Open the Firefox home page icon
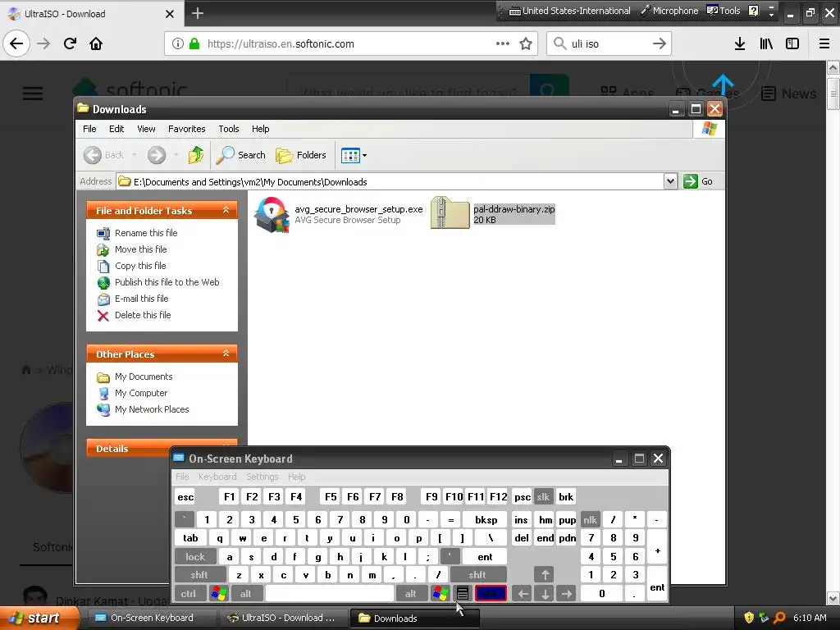 click(x=96, y=43)
